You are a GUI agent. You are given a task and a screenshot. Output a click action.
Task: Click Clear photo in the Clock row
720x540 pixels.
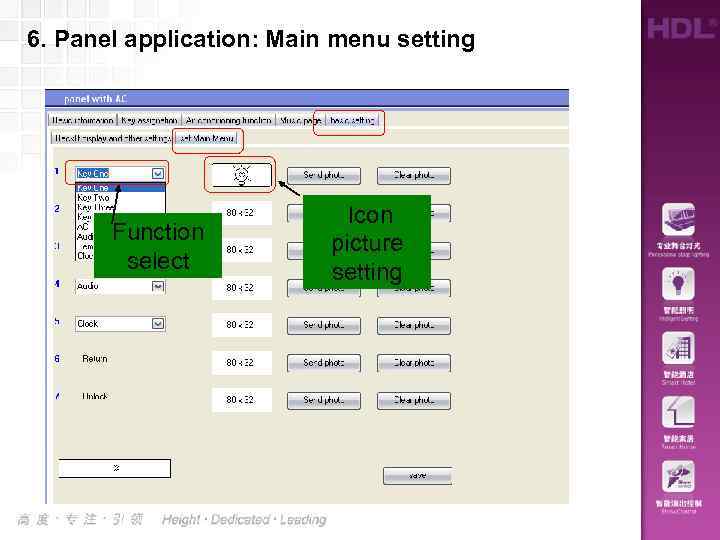414,325
